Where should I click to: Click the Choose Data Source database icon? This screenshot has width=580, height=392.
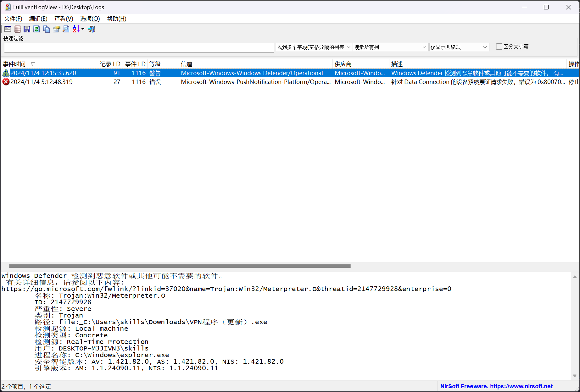(x=18, y=29)
